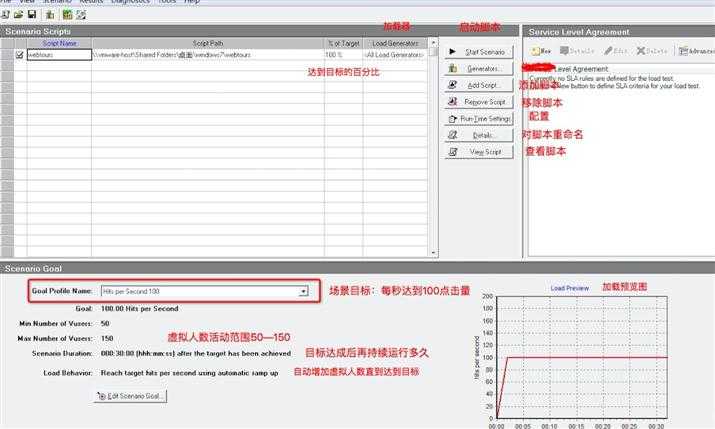715x429 pixels.
Task: Click the Load Preview chart
Action: pyautogui.click(x=582, y=357)
